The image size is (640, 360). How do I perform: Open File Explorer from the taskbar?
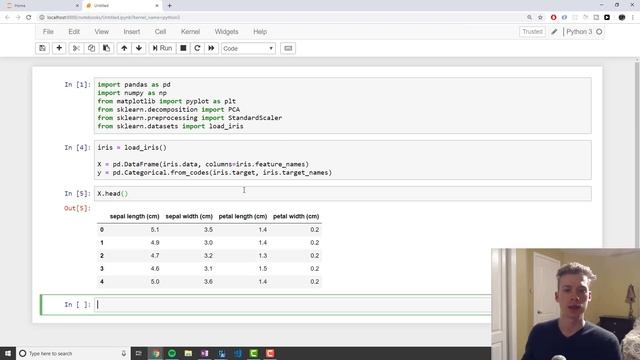coord(188,353)
